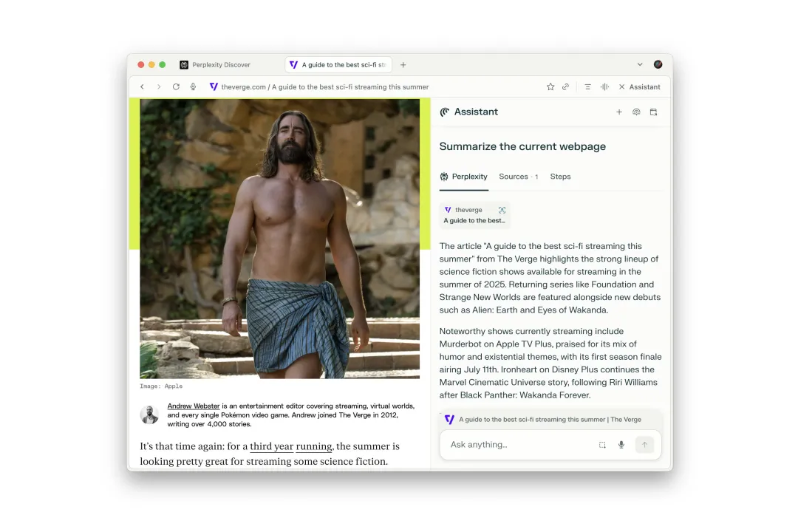Image resolution: width=798 pixels, height=532 pixels.
Task: Click the author avatar photo
Action: coord(149,415)
